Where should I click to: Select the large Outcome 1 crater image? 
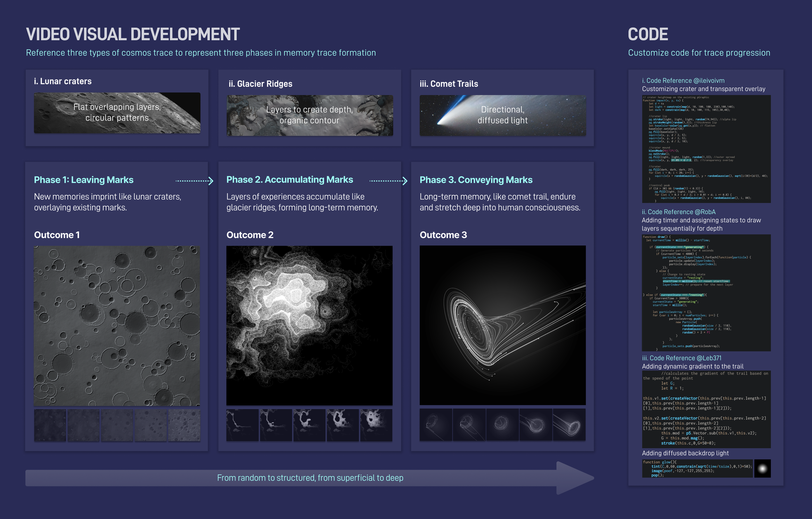[x=117, y=325]
